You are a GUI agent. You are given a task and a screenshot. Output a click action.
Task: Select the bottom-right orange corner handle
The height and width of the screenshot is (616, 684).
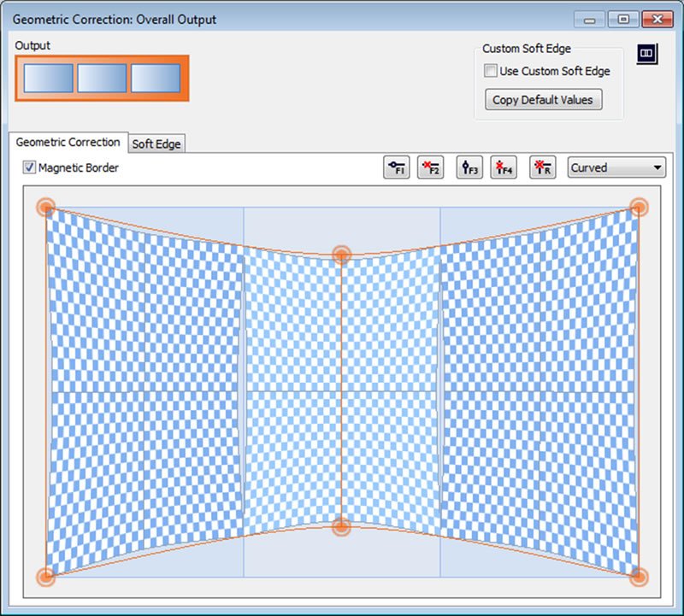pyautogui.click(x=639, y=578)
